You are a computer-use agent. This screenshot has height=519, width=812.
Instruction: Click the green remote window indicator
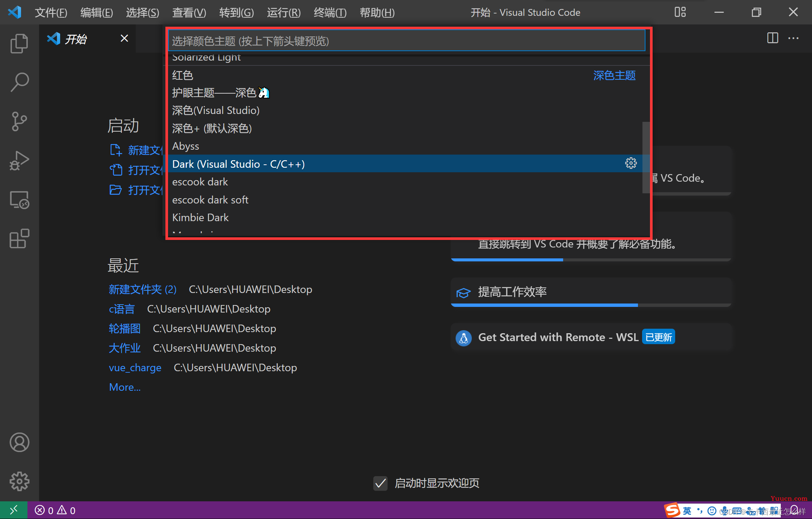tap(14, 510)
